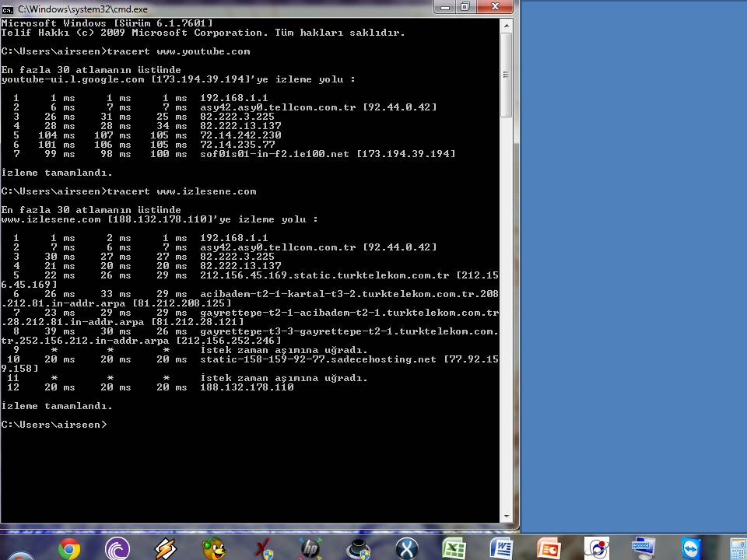This screenshot has height=560, width=747.
Task: Open TeamViewer from the taskbar
Action: 690,549
